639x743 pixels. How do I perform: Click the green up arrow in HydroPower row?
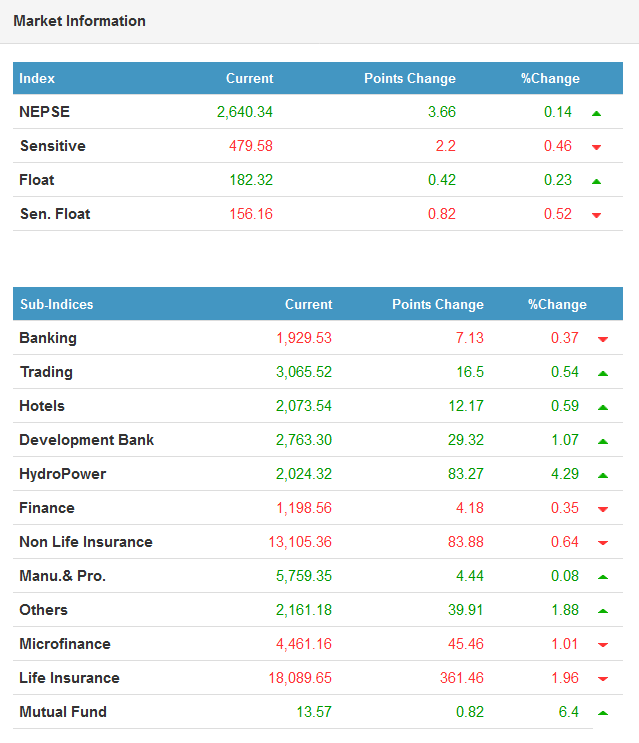click(x=603, y=476)
